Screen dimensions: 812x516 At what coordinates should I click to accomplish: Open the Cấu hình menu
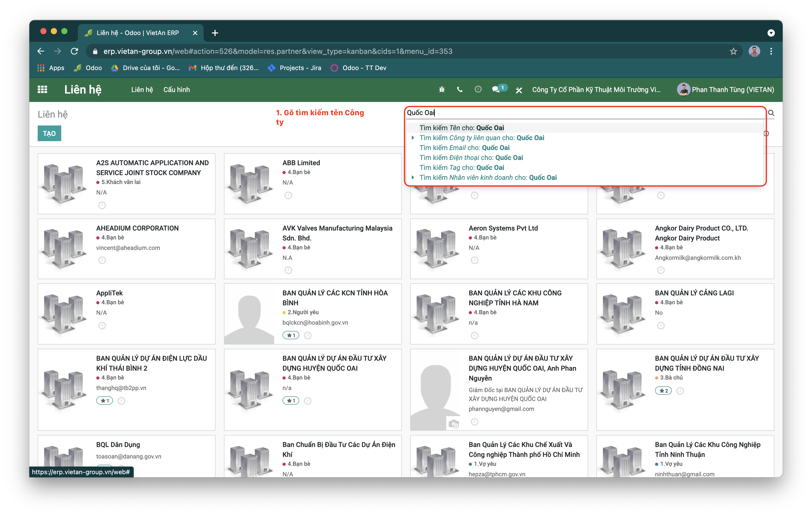[x=176, y=90]
